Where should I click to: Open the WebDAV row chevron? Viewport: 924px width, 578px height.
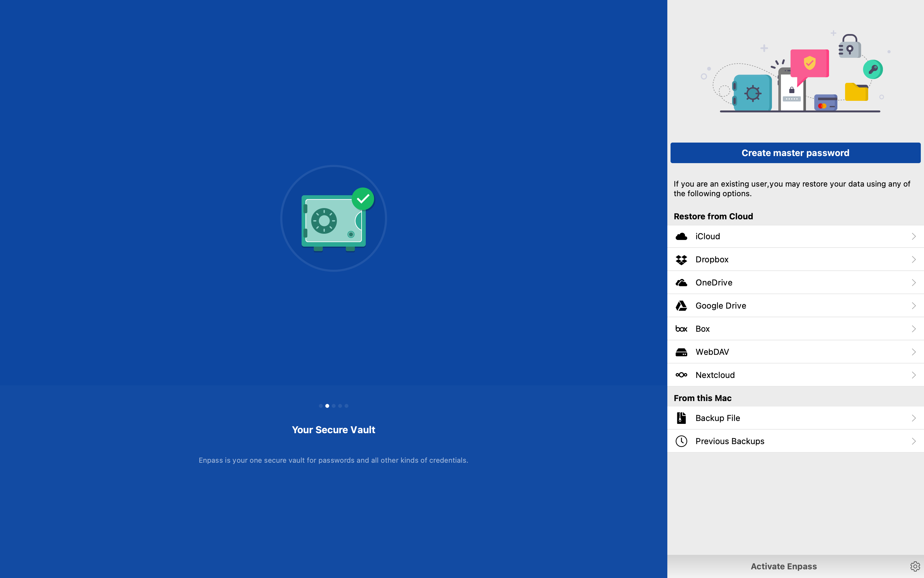914,352
